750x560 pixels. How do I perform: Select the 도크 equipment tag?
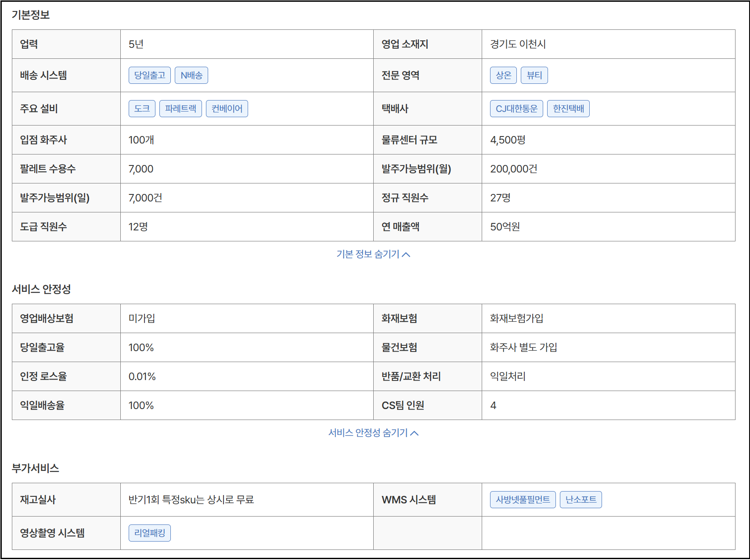[x=142, y=108]
